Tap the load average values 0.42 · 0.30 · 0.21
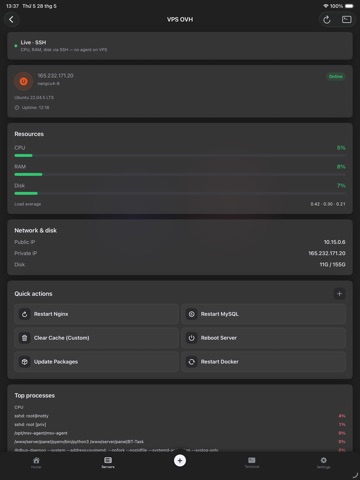This screenshot has height=480, width=360. tap(328, 204)
